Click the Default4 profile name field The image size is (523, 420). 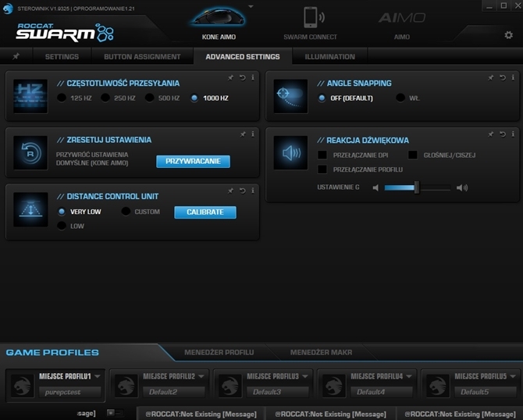[382, 392]
